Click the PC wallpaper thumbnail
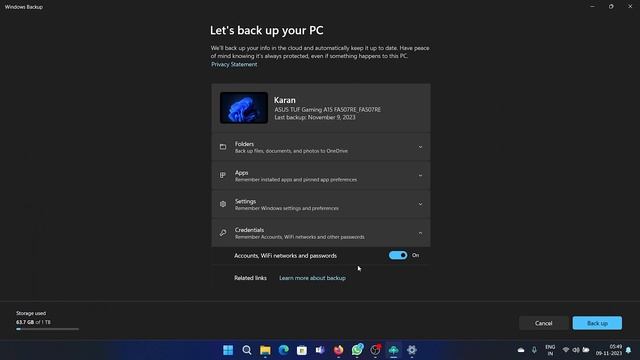640x360 pixels. (x=244, y=108)
